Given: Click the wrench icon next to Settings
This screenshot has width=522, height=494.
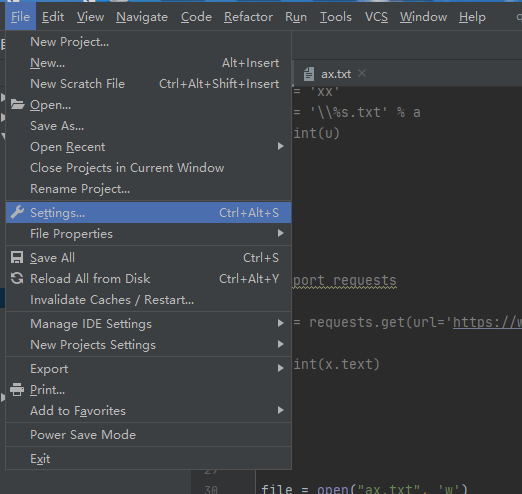Looking at the screenshot, I should 17,212.
